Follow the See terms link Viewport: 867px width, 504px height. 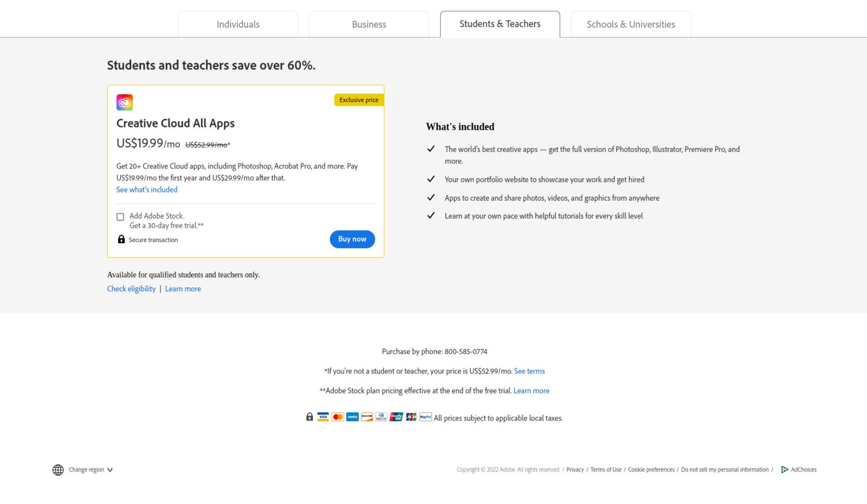click(529, 371)
